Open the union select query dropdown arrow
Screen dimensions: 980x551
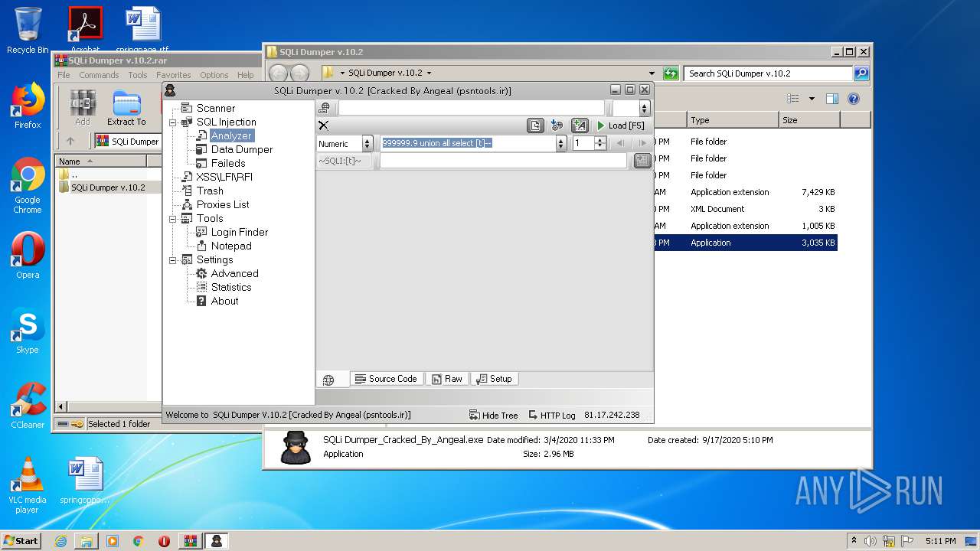561,143
